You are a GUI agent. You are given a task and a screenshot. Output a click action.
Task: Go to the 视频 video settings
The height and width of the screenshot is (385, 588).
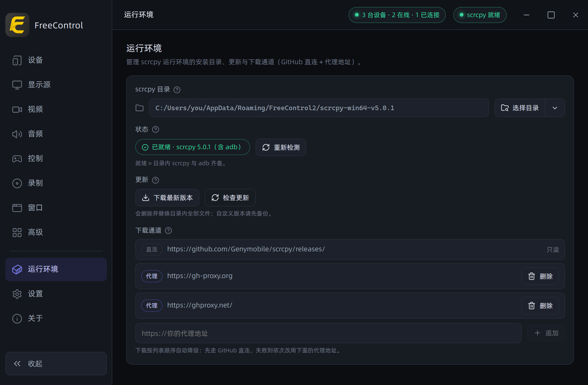coord(56,109)
